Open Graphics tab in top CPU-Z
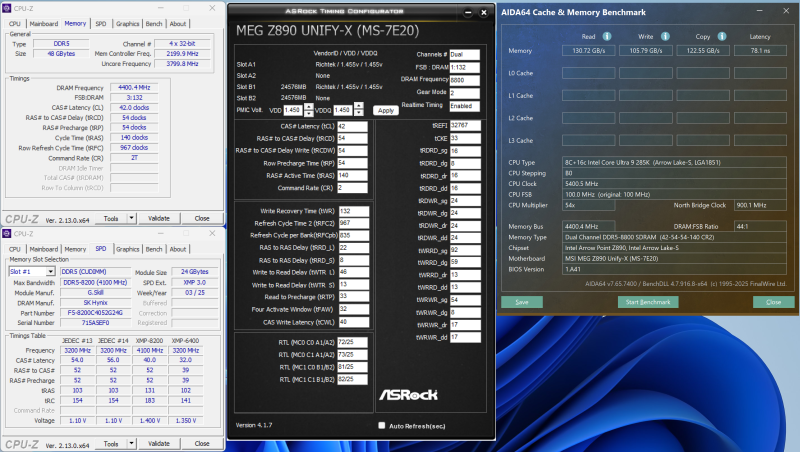Image resolution: width=800 pixels, height=452 pixels. [128, 24]
